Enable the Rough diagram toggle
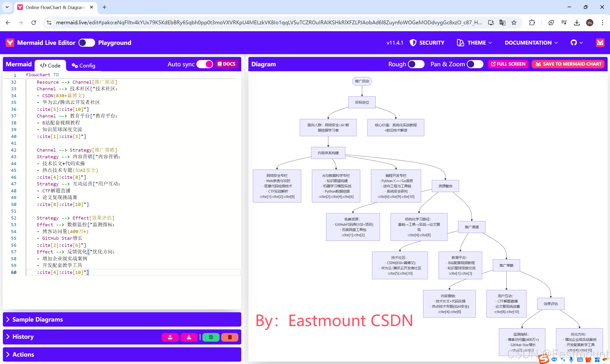610x364 pixels. (x=416, y=64)
